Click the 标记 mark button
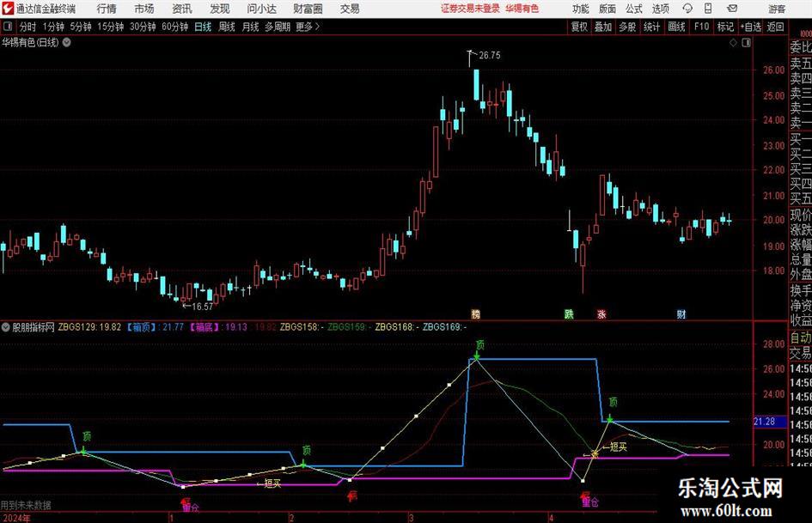 (x=725, y=27)
